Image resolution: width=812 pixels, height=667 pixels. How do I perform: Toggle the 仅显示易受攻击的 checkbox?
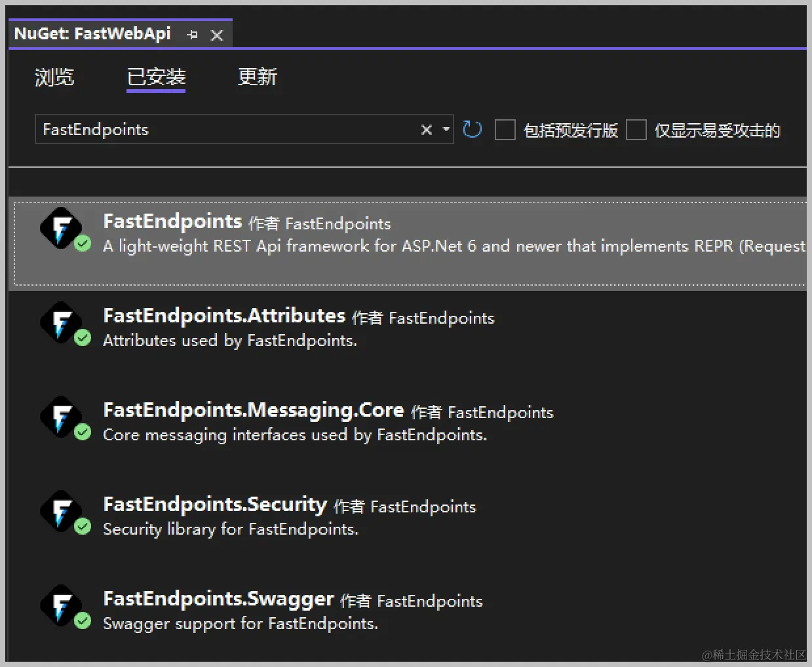tap(636, 130)
